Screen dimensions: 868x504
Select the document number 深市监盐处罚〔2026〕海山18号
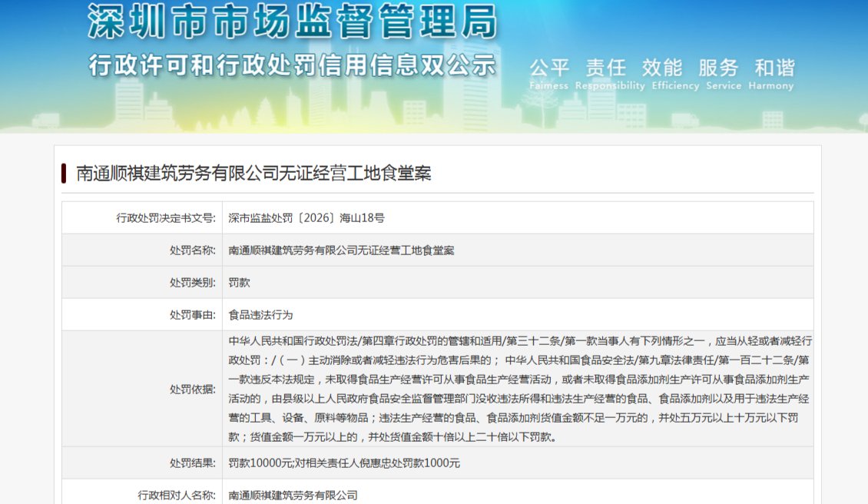pyautogui.click(x=306, y=217)
